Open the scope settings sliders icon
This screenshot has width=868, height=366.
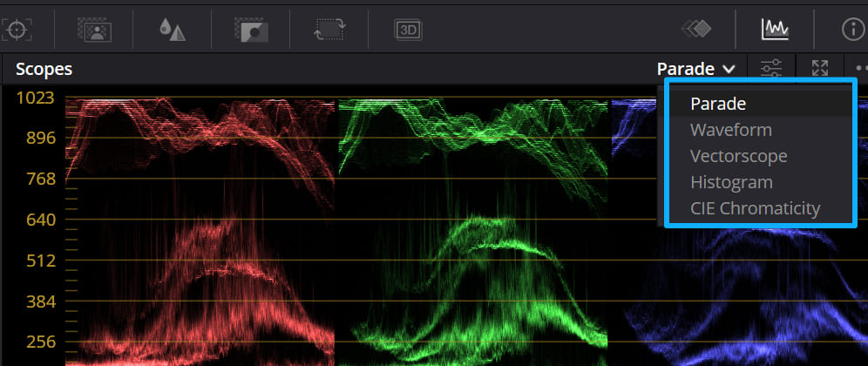(771, 69)
